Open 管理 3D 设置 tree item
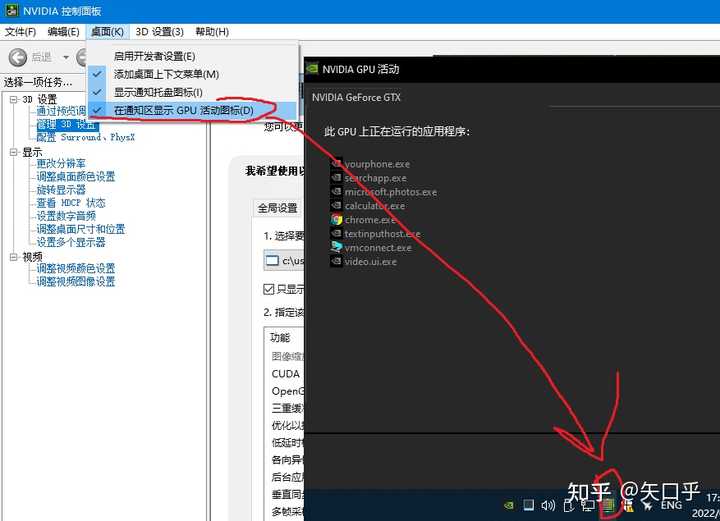The image size is (720, 521). click(x=67, y=124)
